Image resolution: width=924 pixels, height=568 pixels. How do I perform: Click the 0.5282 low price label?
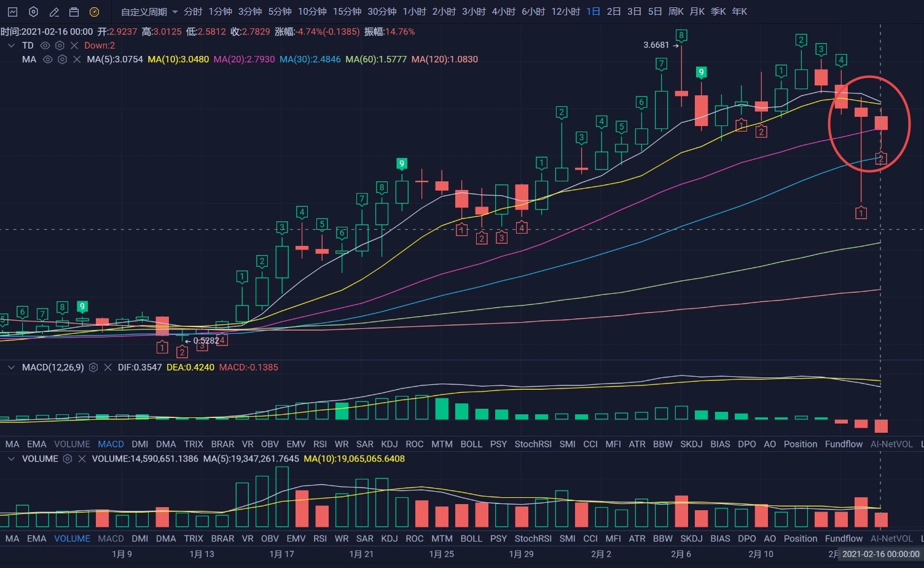point(206,341)
